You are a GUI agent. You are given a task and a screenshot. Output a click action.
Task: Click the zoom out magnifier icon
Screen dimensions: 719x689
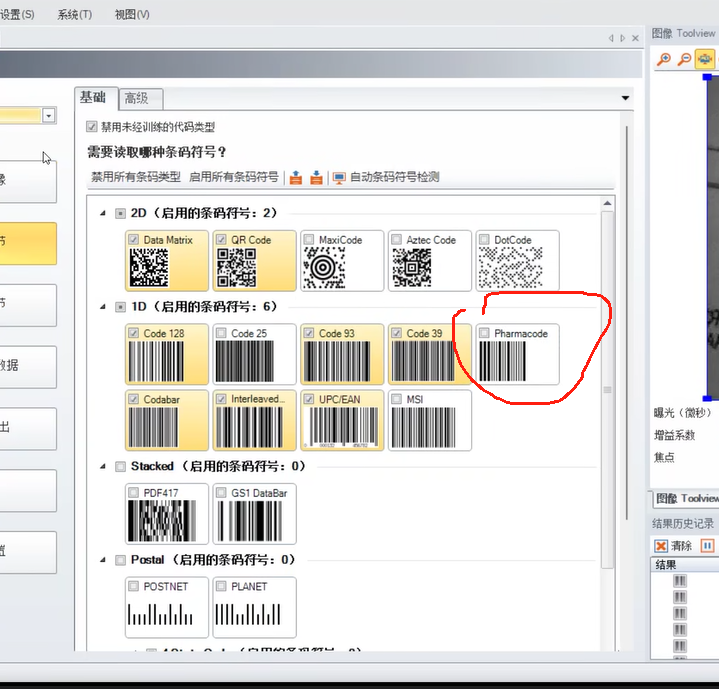(685, 60)
